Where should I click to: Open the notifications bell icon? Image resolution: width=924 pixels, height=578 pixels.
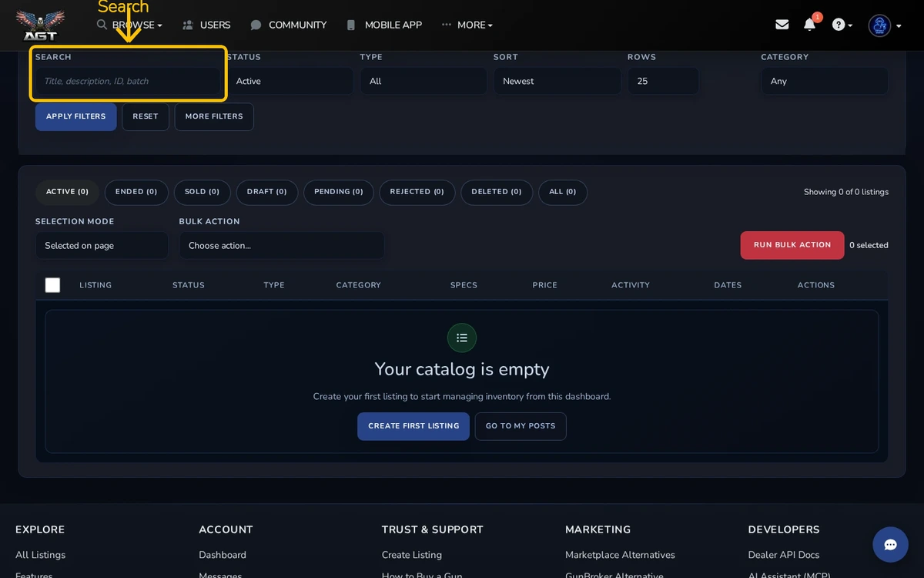tap(809, 25)
